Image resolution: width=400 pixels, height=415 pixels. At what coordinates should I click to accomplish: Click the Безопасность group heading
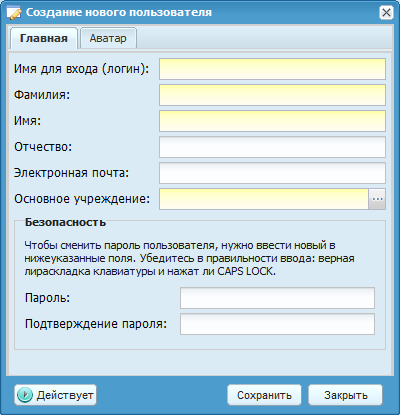tap(65, 222)
